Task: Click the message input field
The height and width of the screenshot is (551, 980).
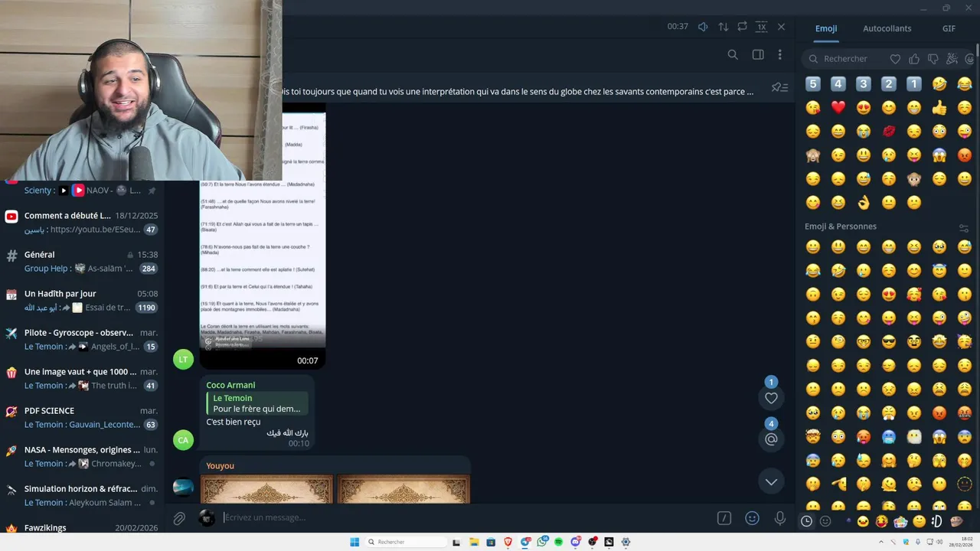Action: [x=467, y=518]
